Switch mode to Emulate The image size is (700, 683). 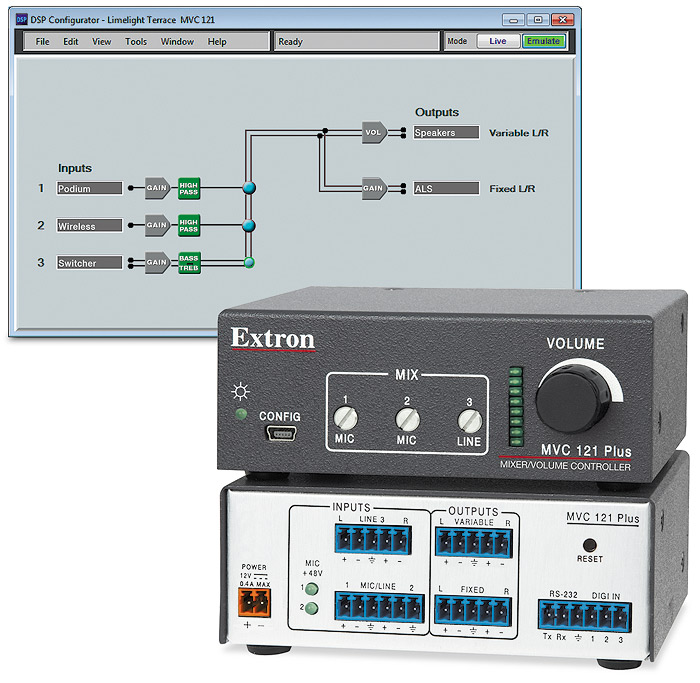543,42
